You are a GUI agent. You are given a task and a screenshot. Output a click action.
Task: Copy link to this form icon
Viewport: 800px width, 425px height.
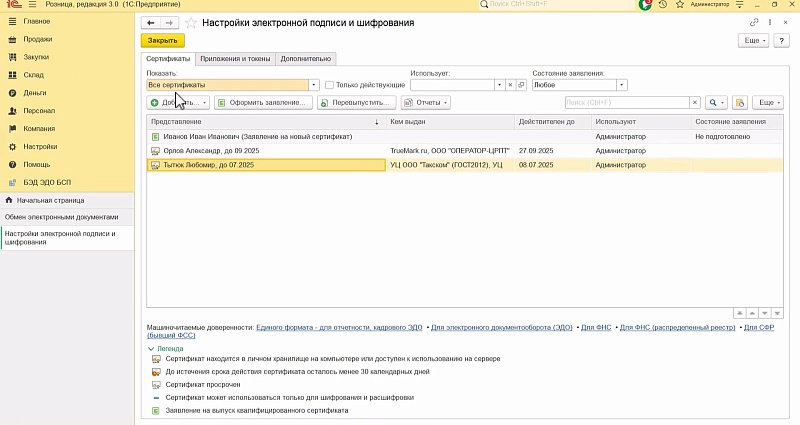[x=754, y=22]
